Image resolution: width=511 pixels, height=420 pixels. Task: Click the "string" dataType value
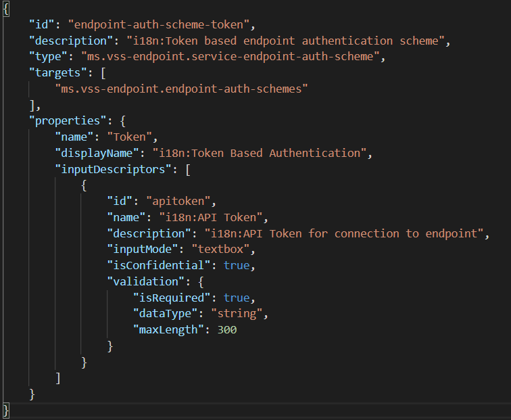[x=237, y=314]
